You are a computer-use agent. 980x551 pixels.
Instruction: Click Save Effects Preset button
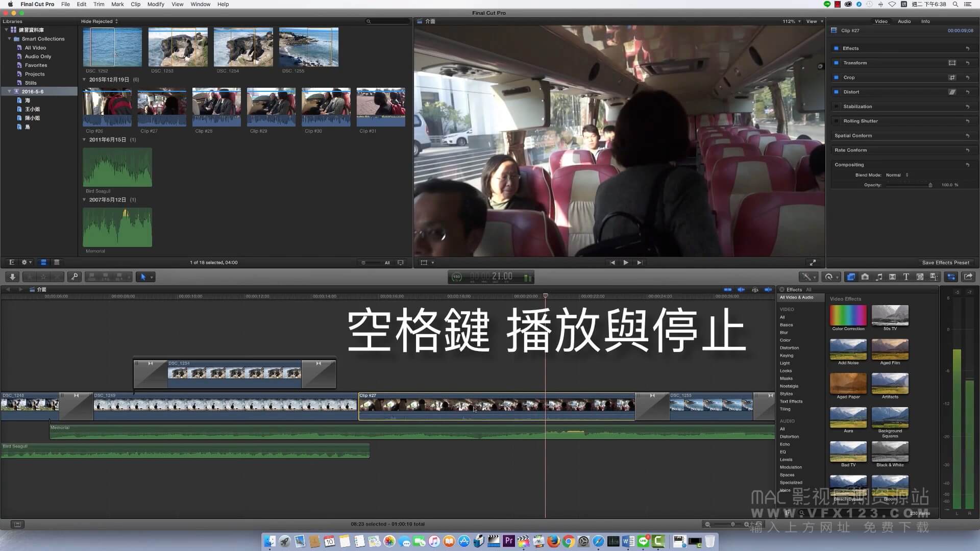tap(945, 263)
